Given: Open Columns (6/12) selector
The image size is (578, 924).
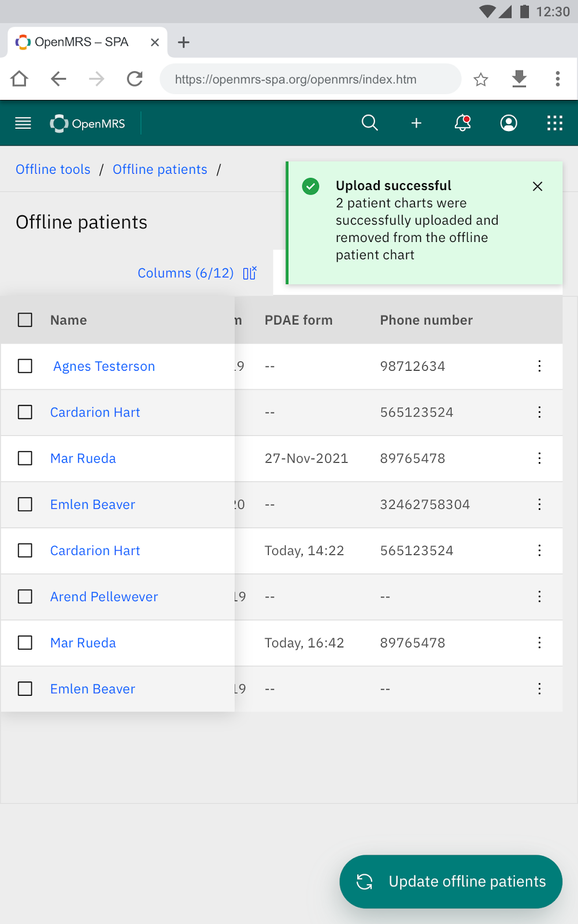Looking at the screenshot, I should coord(197,273).
